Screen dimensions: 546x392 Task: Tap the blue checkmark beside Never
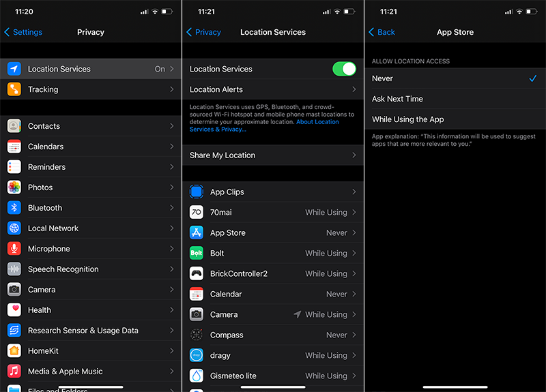533,78
